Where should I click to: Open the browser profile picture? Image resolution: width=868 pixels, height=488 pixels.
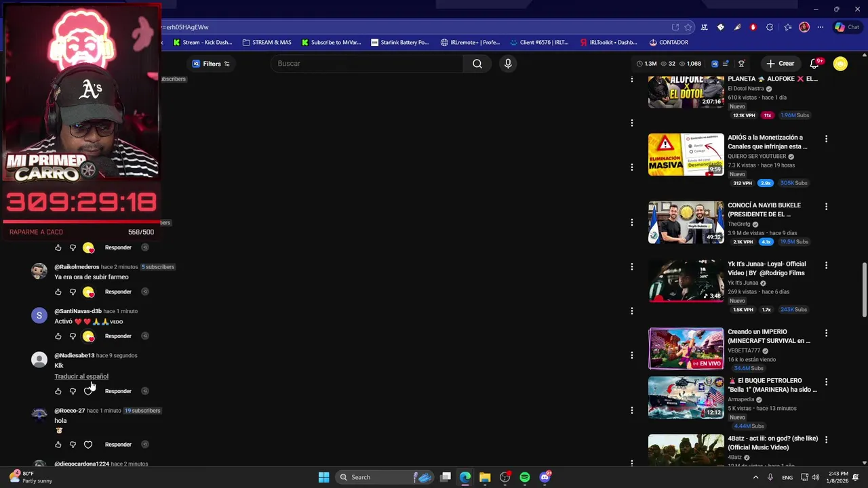coord(804,27)
